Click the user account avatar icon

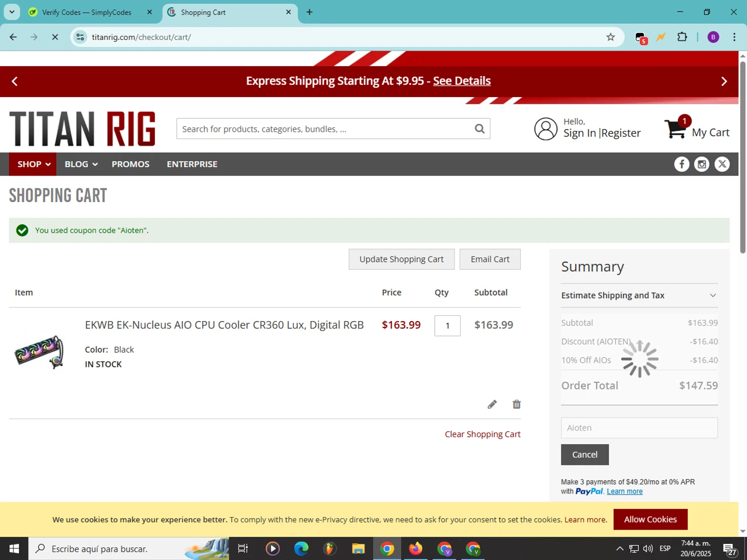click(546, 129)
